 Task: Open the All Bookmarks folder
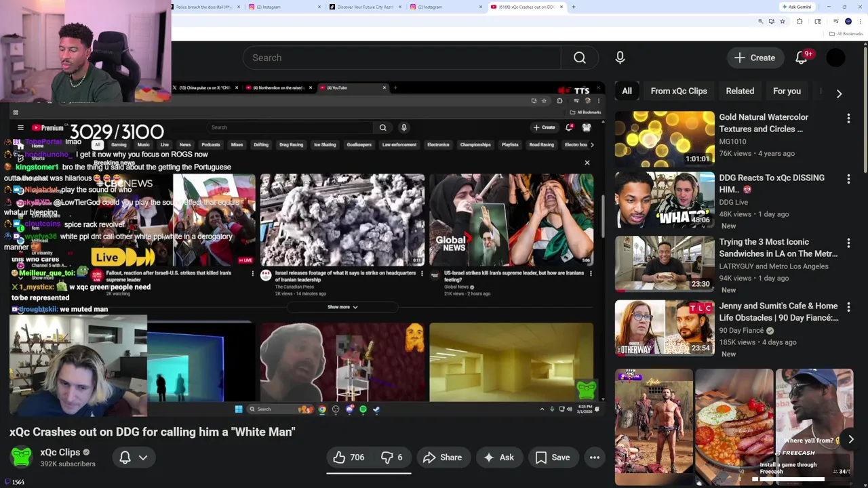coord(846,34)
